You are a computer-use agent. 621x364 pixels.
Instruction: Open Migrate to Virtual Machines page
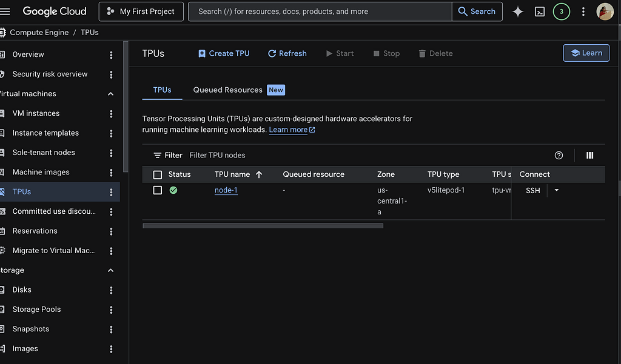53,251
